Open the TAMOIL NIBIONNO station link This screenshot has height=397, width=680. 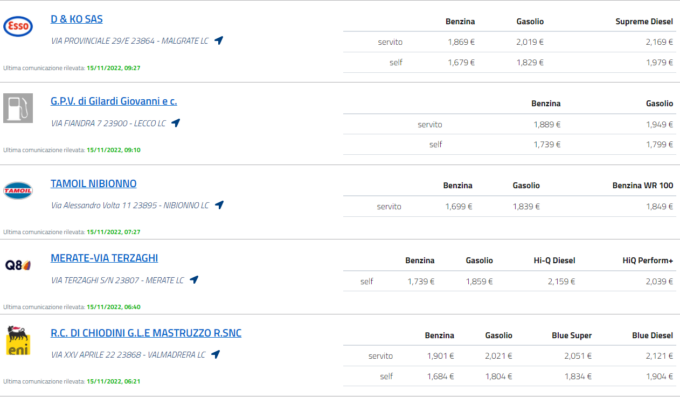[x=94, y=184]
